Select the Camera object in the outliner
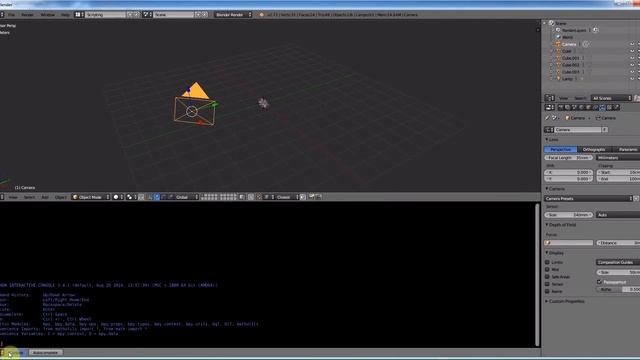The width and height of the screenshot is (640, 360). click(569, 44)
